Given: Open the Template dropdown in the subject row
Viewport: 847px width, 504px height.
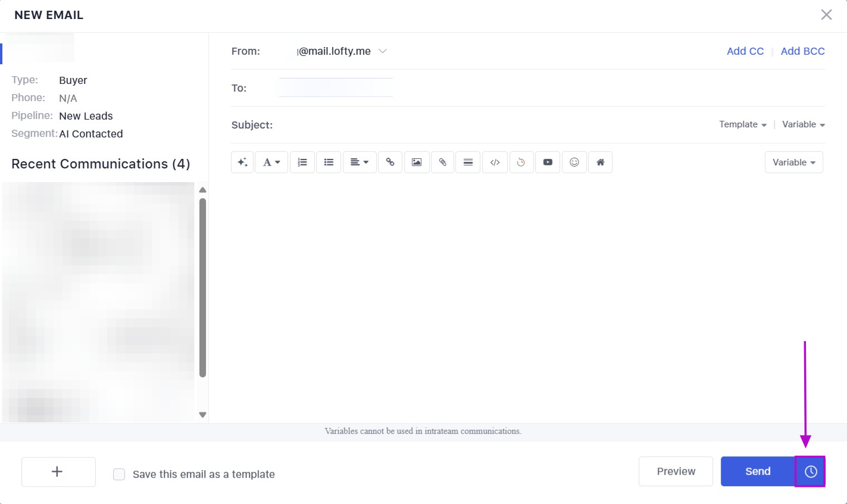Looking at the screenshot, I should pos(742,124).
